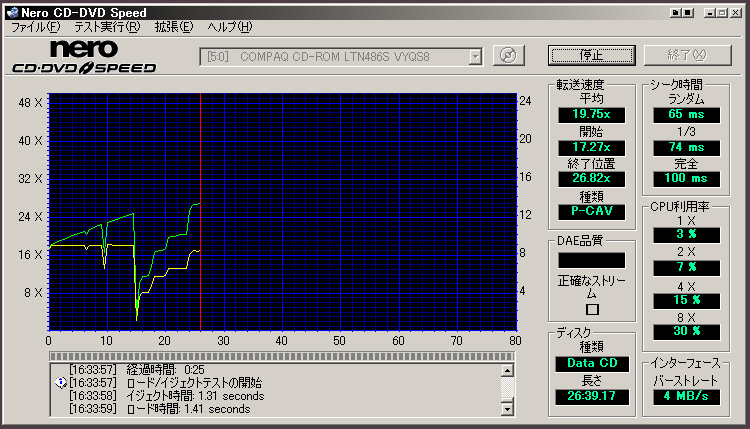Open the ヘルプ(H) menu
This screenshot has width=750, height=429.
coord(229,27)
